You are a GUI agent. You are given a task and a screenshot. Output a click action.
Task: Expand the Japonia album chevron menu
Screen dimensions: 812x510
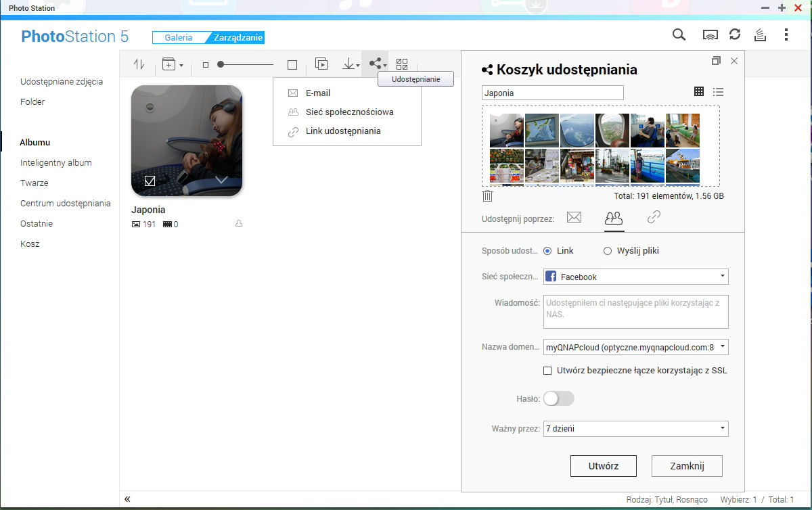pos(221,180)
